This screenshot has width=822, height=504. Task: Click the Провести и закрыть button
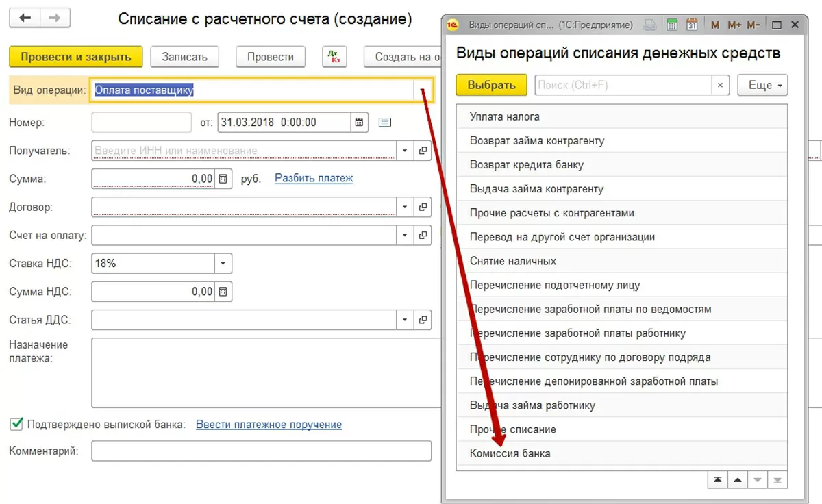coord(75,57)
